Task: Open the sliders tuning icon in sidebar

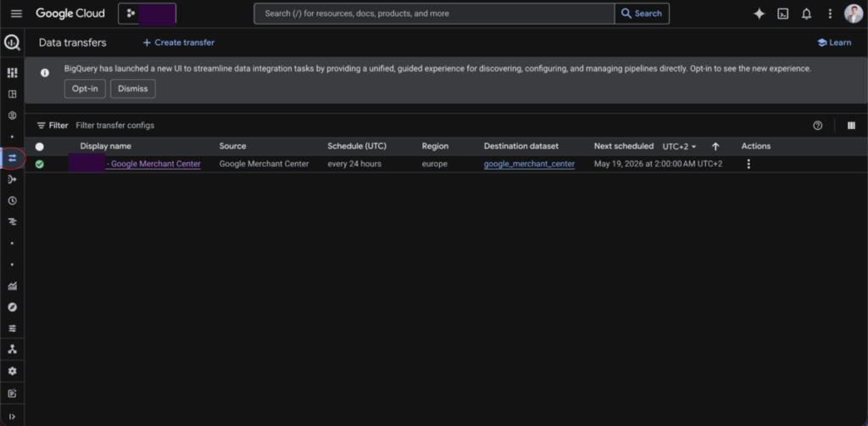Action: pos(12,328)
